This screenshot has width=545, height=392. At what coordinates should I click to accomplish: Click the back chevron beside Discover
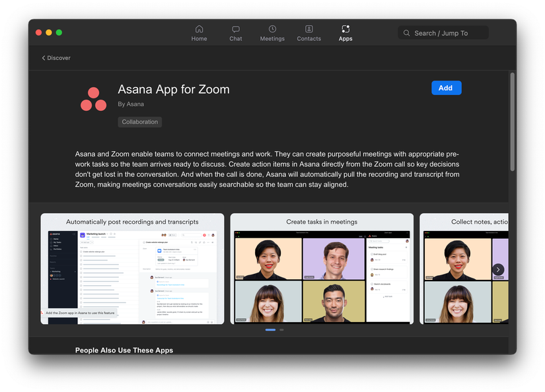point(44,58)
